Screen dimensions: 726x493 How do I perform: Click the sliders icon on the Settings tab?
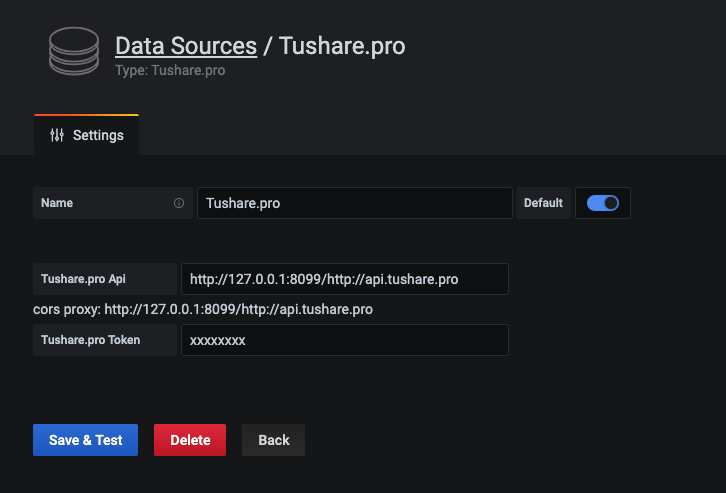57,135
